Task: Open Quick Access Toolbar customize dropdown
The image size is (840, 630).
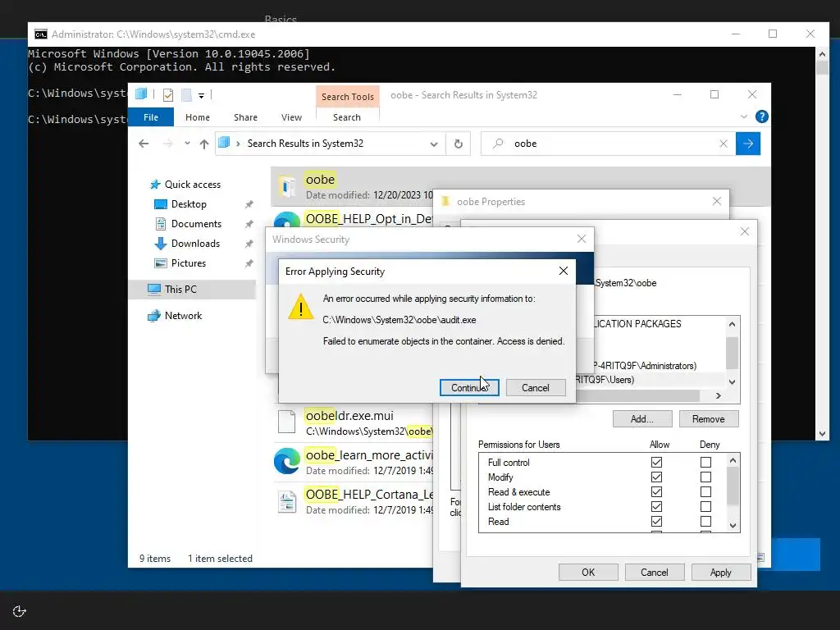Action: [x=202, y=95]
